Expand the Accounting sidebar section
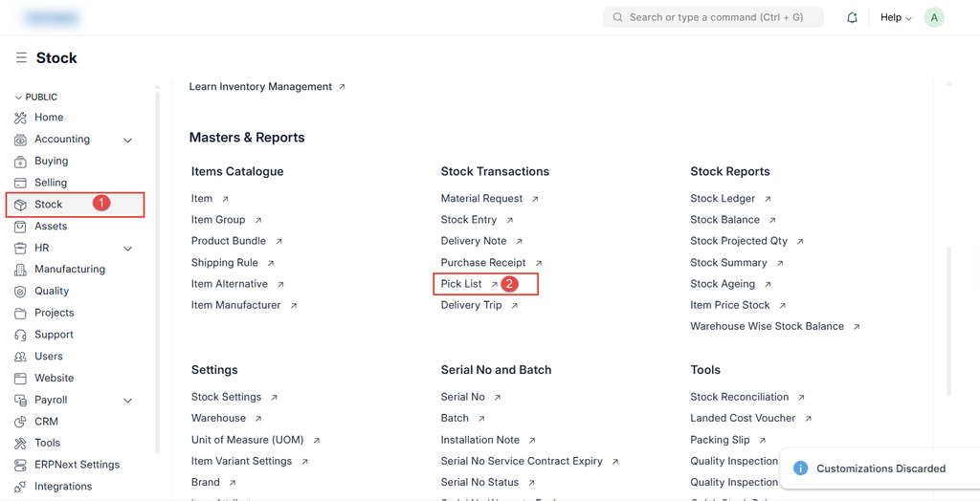The height and width of the screenshot is (501, 980). 128,140
